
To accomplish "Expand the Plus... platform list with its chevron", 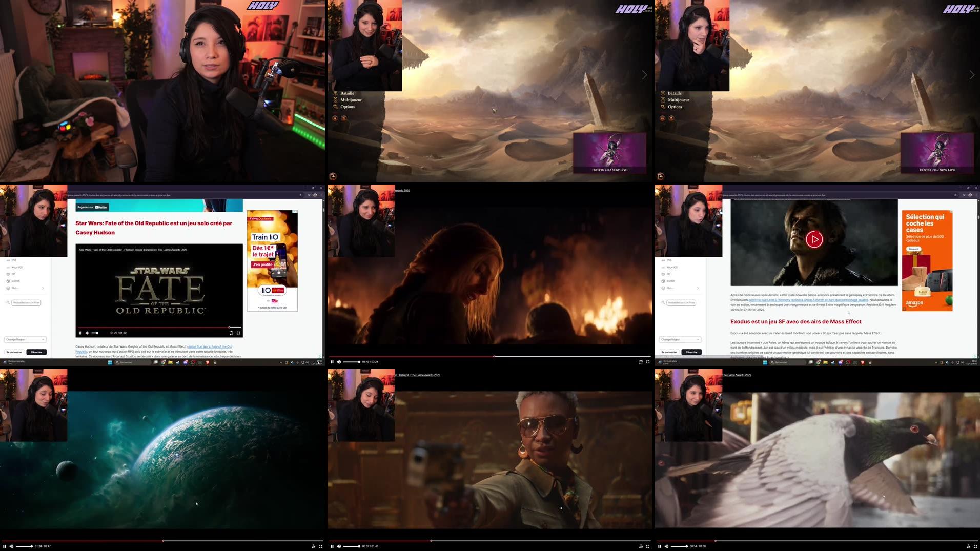I will click(x=43, y=288).
